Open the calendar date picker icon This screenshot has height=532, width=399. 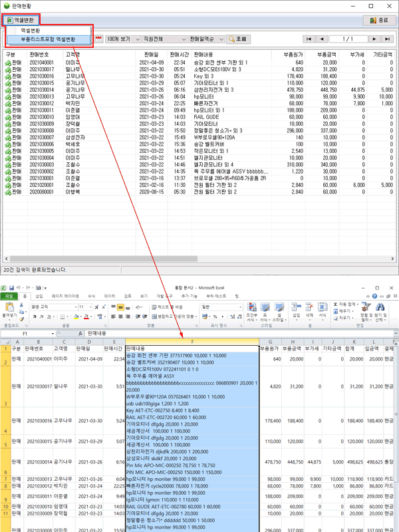pos(98,39)
